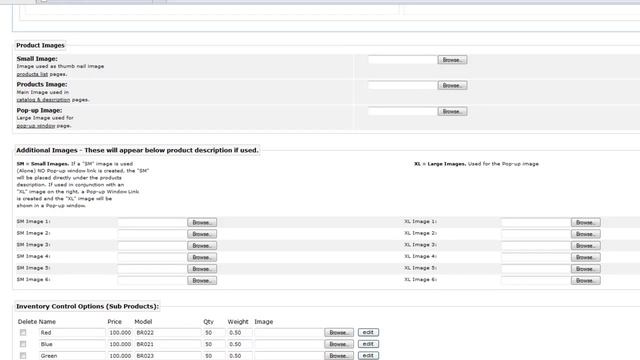Browse for SM Image 4 file
This screenshot has height=360, width=640.
pos(202,257)
